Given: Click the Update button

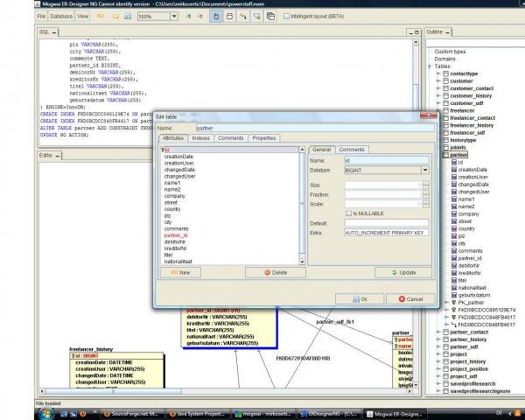Looking at the screenshot, I should click(x=403, y=273).
